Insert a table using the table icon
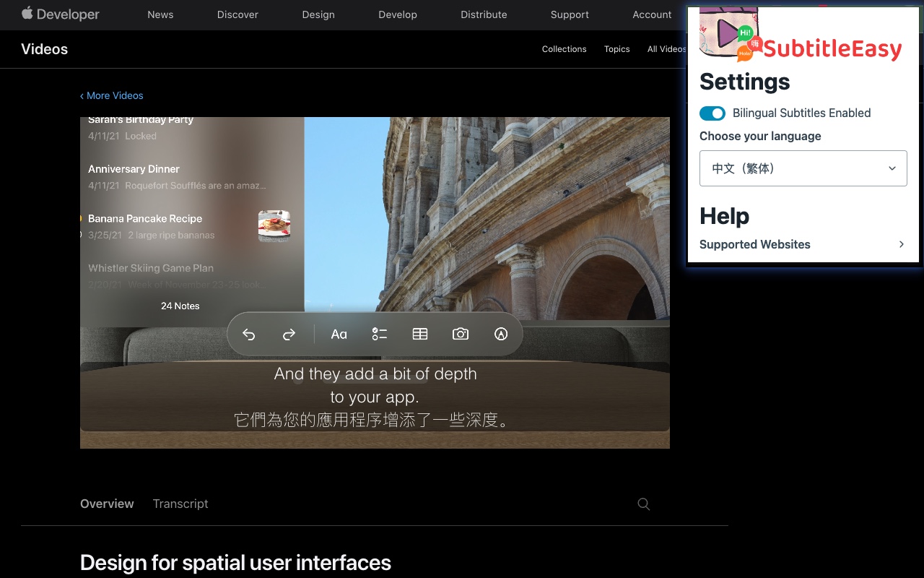The image size is (924, 578). point(419,334)
